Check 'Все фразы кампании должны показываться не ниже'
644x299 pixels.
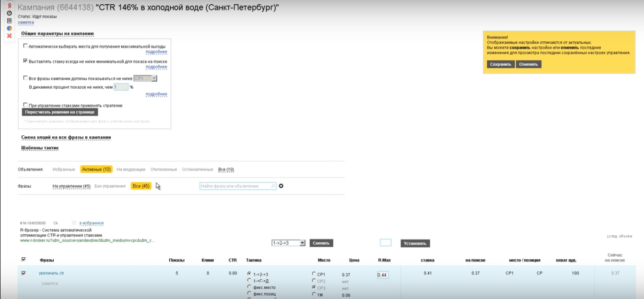coord(25,78)
